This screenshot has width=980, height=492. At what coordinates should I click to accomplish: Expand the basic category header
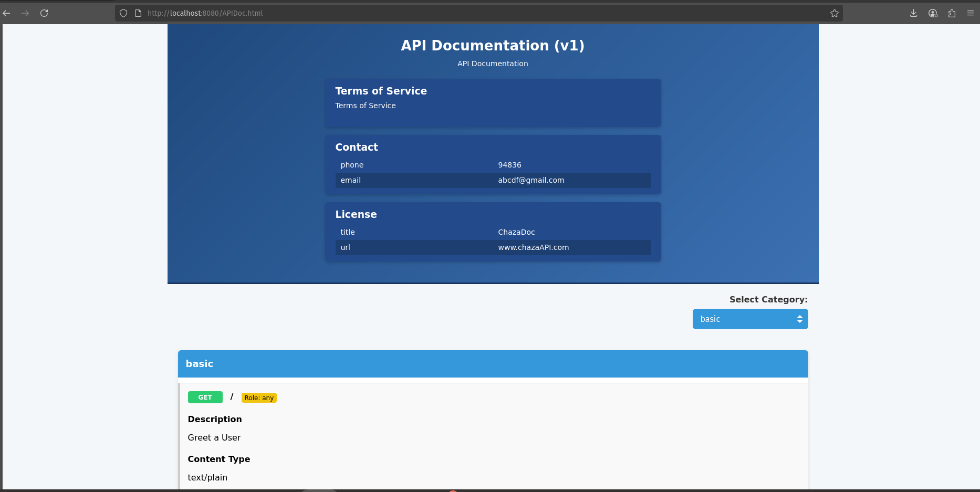point(493,364)
